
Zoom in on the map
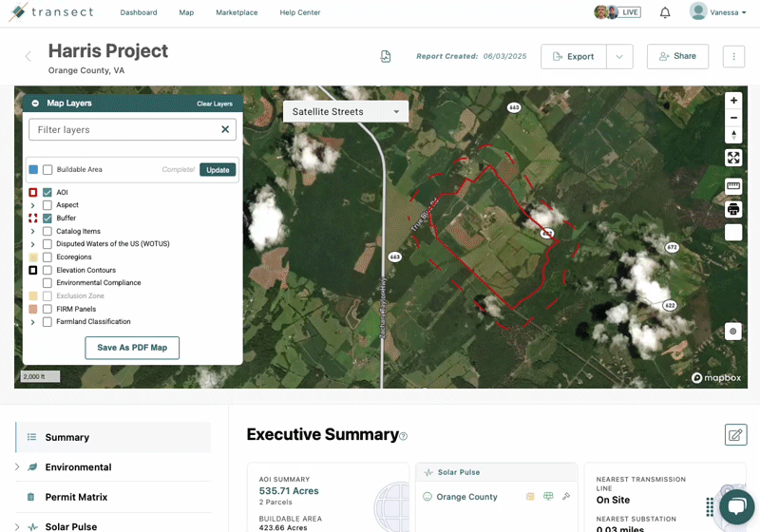coord(733,101)
